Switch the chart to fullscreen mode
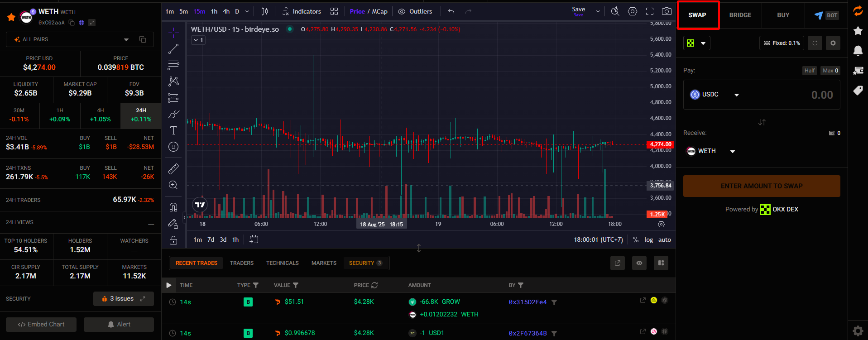 click(650, 11)
